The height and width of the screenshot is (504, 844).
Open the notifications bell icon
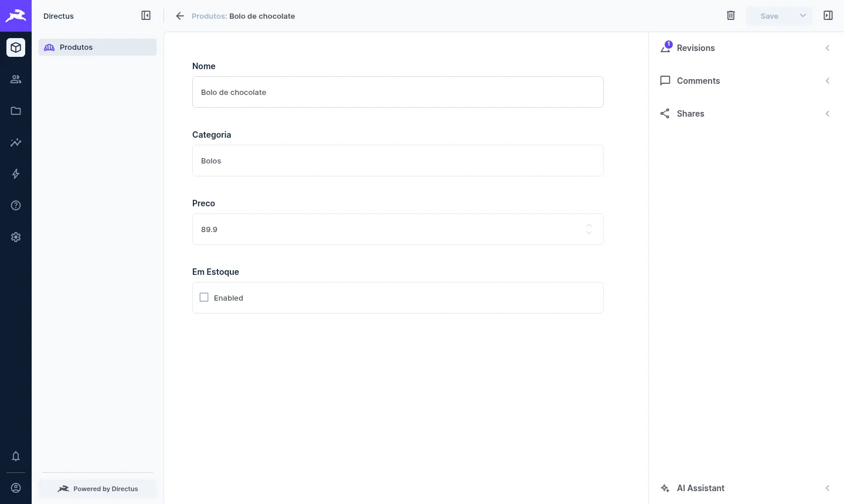point(16,457)
